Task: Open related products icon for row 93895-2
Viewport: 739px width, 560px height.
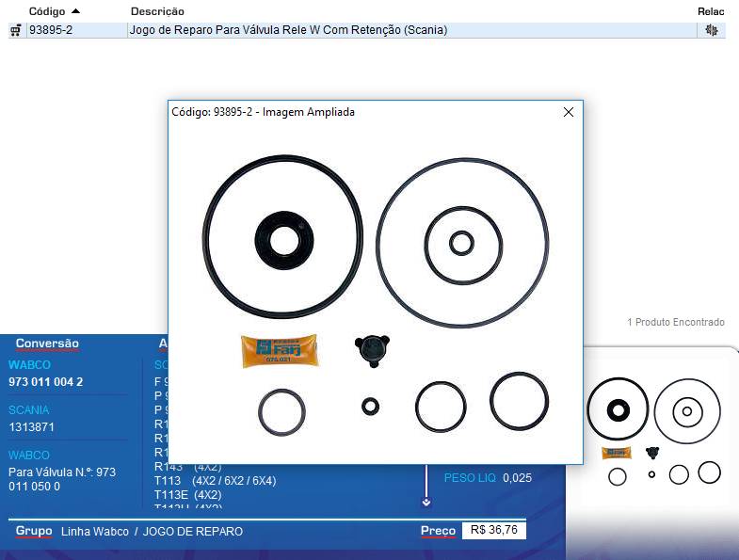Action: pos(711,30)
